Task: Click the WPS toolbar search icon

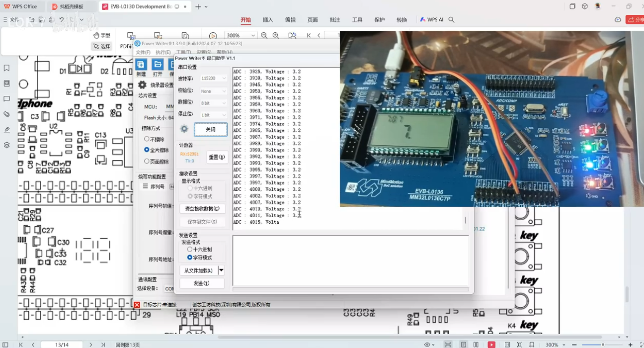Action: click(x=452, y=20)
